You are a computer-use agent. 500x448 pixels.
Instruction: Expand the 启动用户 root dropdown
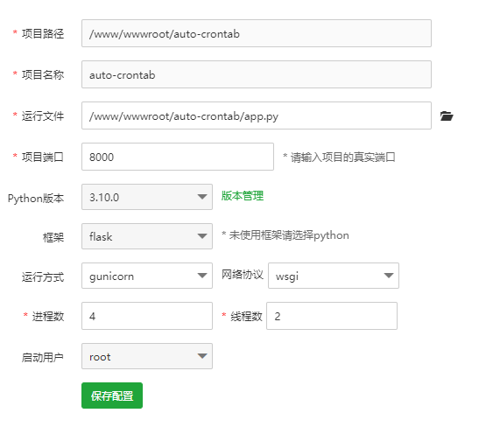[x=147, y=356]
